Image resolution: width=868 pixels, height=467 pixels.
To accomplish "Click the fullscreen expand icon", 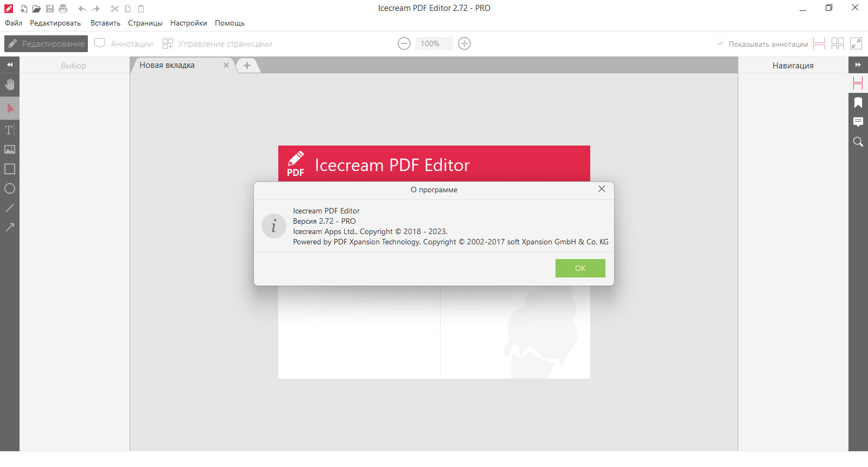I will [856, 43].
